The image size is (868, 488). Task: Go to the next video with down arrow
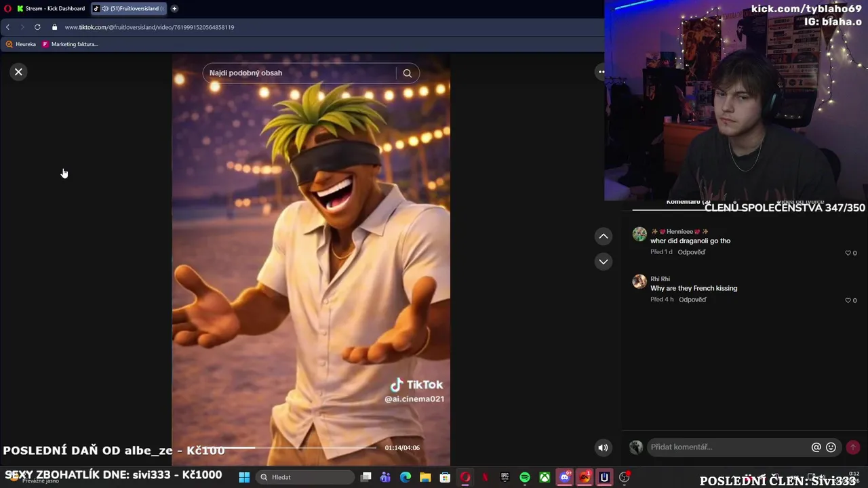pyautogui.click(x=603, y=262)
